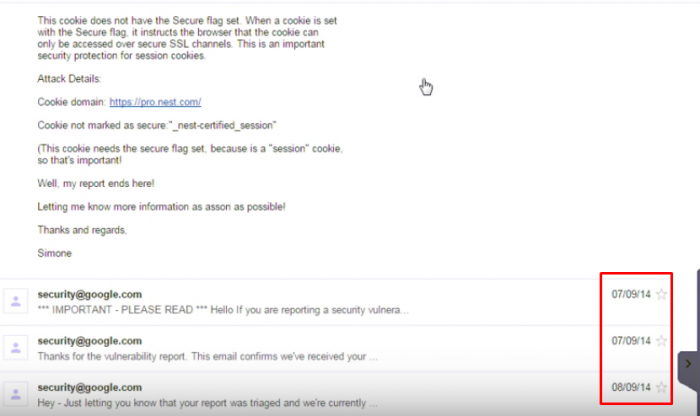Image resolution: width=700 pixels, height=416 pixels.
Task: Click the sender signature 'Simone'
Action: pyautogui.click(x=54, y=253)
